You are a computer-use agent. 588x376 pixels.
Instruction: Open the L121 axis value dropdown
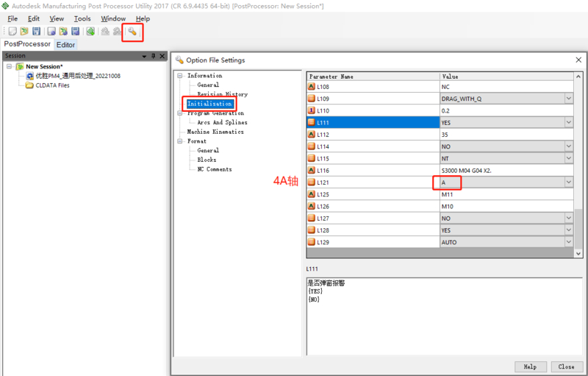568,182
